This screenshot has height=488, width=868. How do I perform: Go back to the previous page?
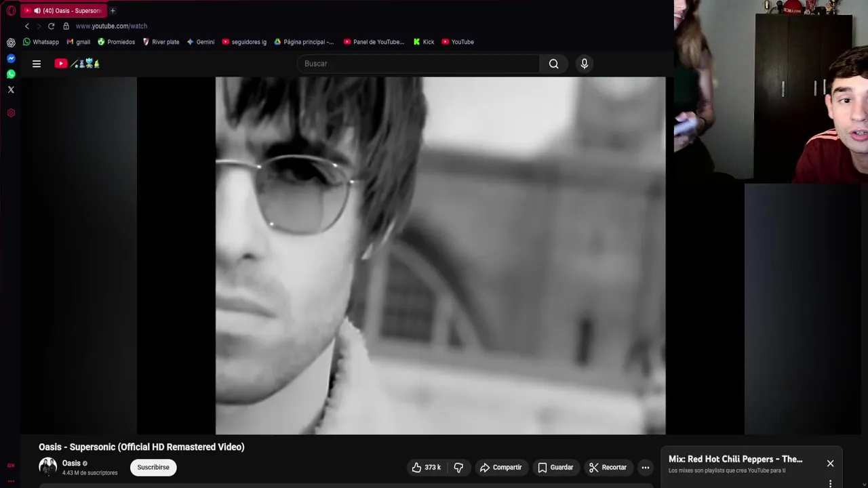point(27,26)
